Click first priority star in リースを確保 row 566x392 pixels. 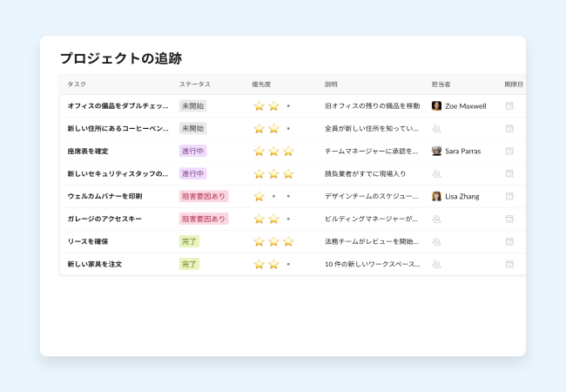259,241
